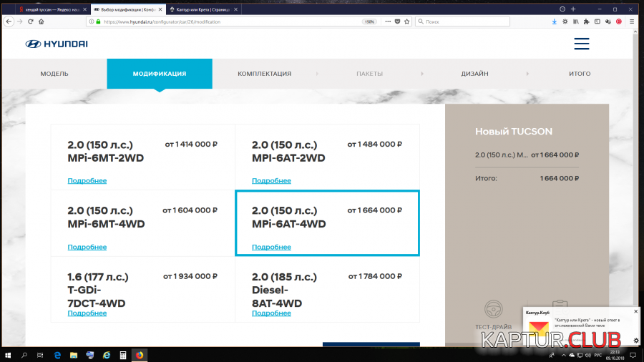Viewport: 644px width, 362px height.
Task: Click the red extension icon in toolbar
Action: (619, 21)
